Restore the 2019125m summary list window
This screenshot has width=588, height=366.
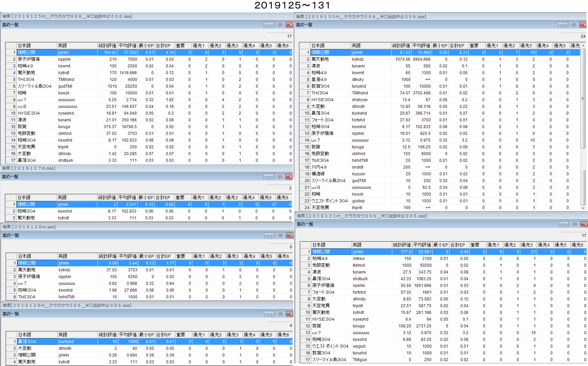[x=280, y=25]
